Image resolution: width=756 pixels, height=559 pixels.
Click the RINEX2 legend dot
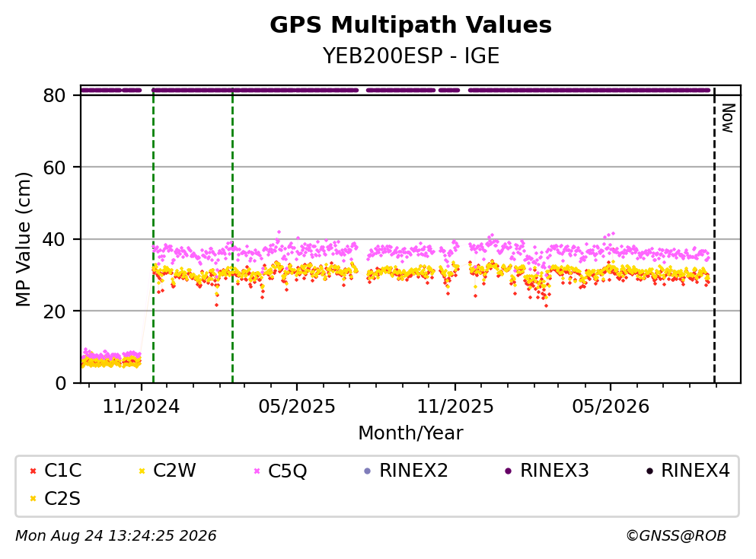pos(368,471)
